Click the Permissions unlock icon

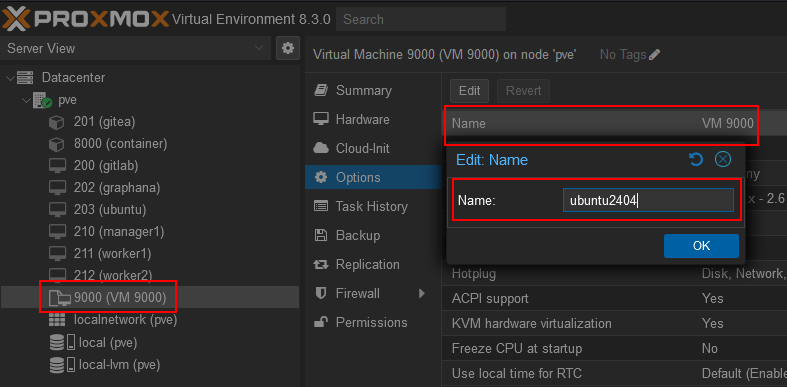point(320,322)
